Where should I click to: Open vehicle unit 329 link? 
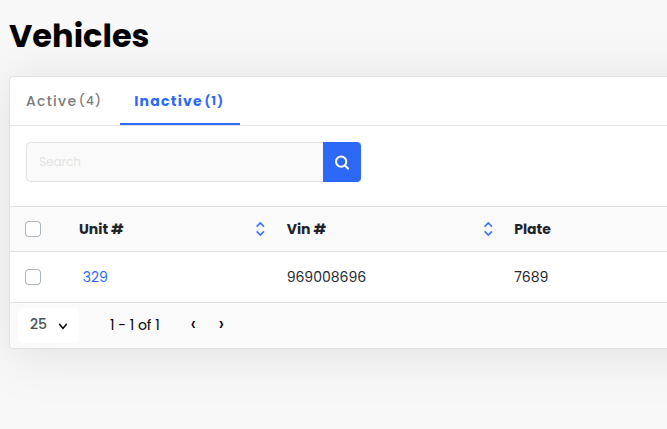click(x=95, y=277)
